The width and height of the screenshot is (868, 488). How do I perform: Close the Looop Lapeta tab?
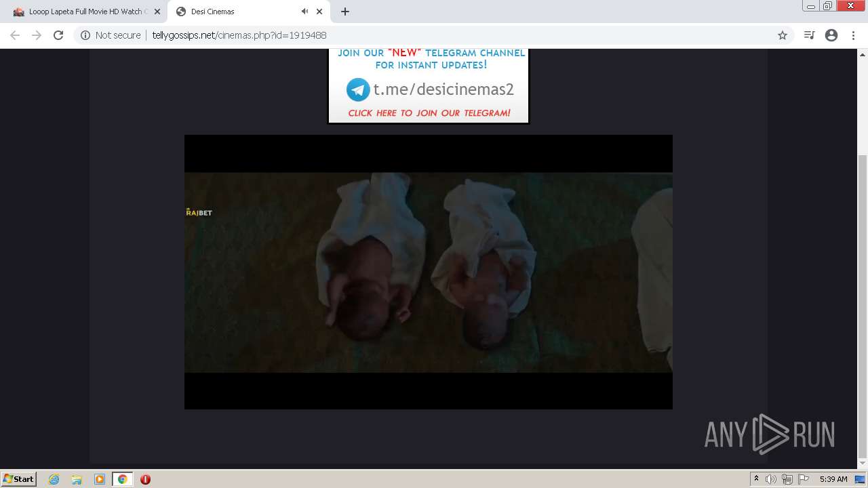point(157,12)
